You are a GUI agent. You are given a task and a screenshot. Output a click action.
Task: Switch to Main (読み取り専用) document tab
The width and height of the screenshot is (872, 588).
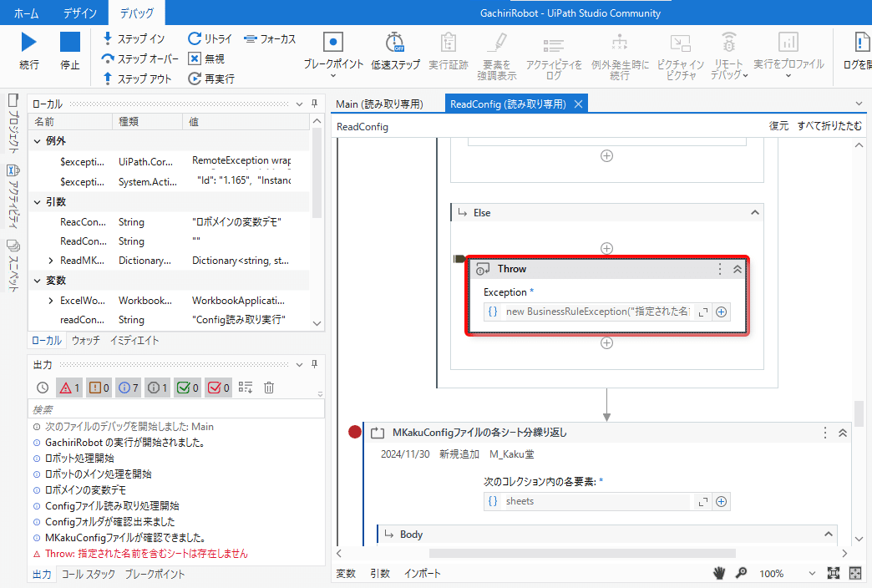pyautogui.click(x=379, y=104)
